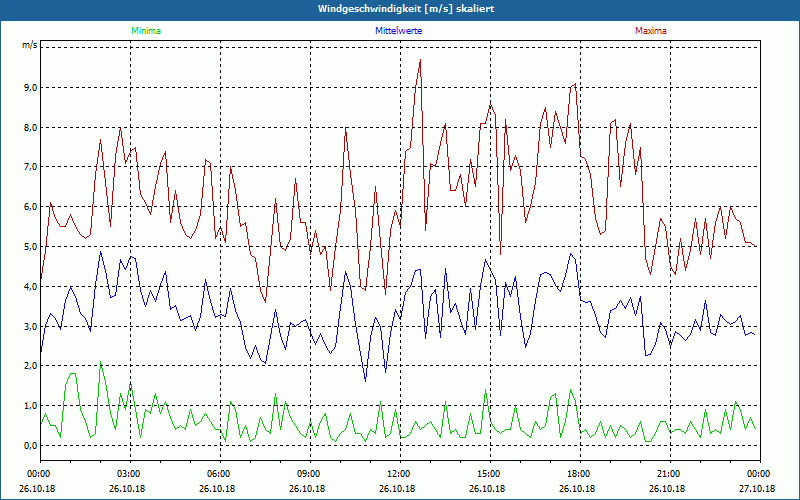Click the 6,0 y-axis value
Screen dimensions: 800x500
point(30,207)
